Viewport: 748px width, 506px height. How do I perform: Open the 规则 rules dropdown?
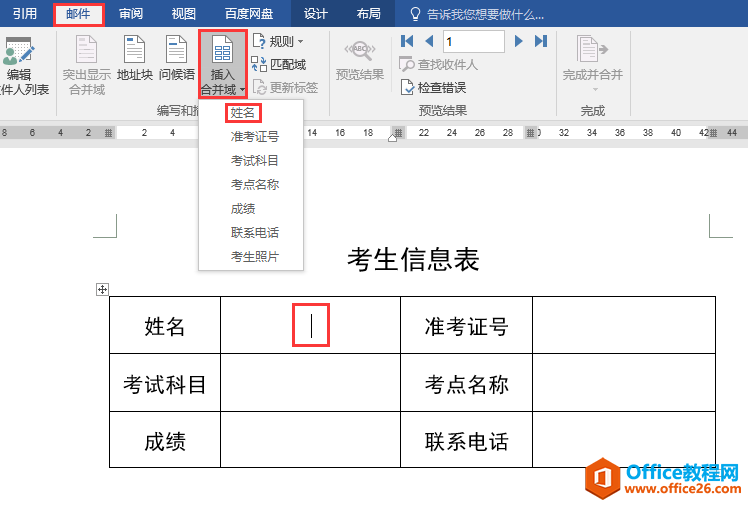[278, 41]
